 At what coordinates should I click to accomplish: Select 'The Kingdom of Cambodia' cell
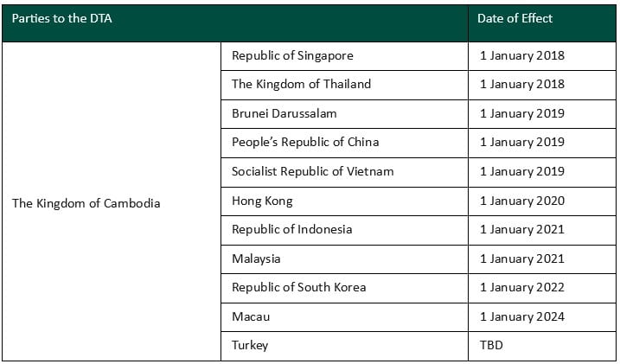pos(111,201)
